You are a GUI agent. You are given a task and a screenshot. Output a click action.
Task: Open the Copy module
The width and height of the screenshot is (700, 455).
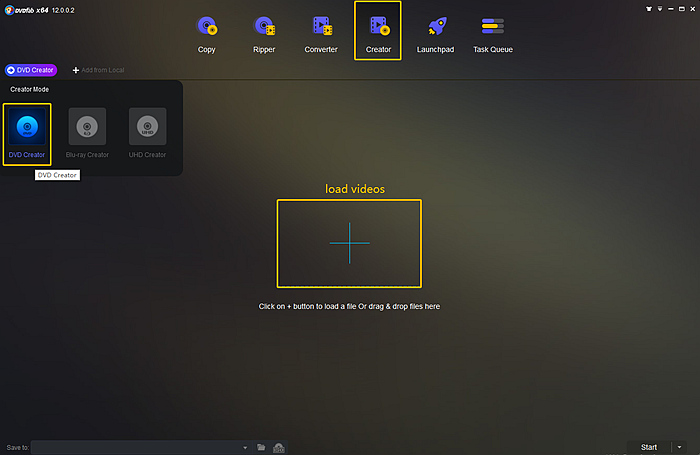tap(207, 34)
